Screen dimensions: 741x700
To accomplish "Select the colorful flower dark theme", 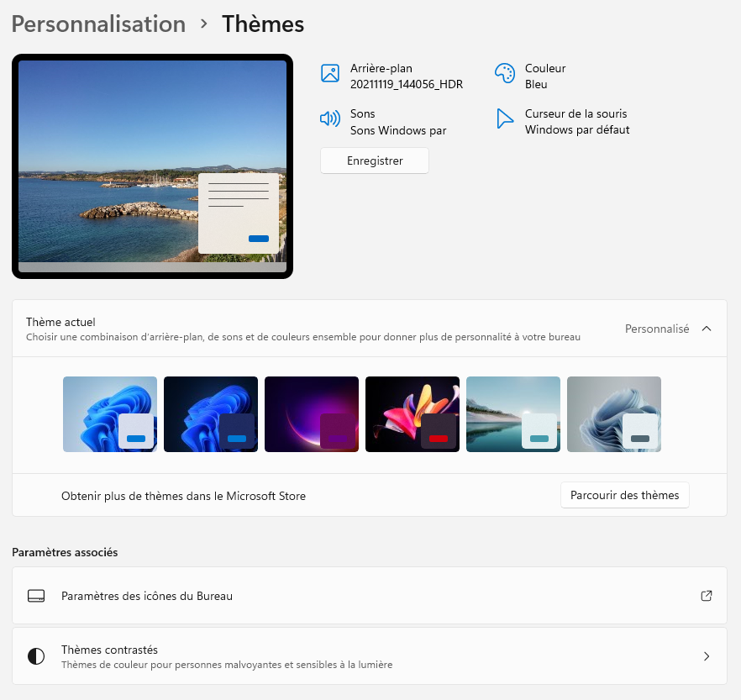I will 412,414.
